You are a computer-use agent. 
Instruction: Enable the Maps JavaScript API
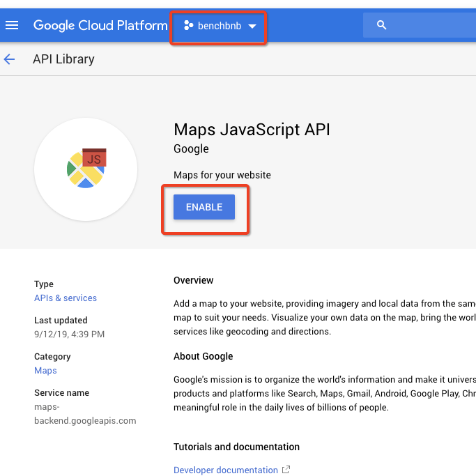pos(204,207)
